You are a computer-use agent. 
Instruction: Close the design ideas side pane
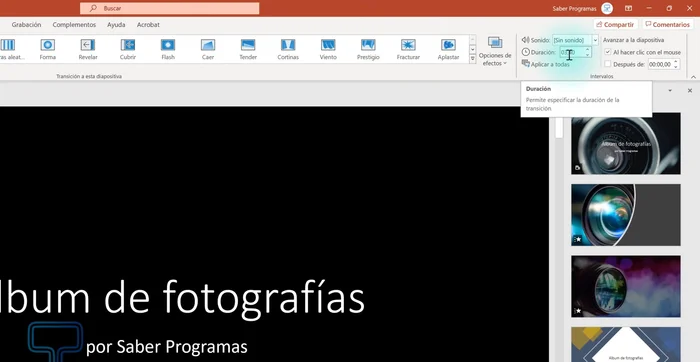coord(690,91)
